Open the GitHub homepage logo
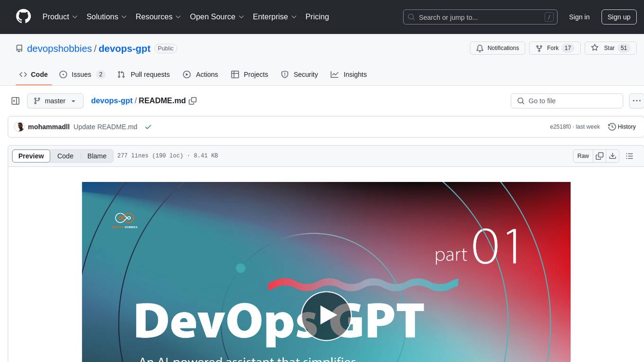Viewport: 644px width, 362px height. click(x=23, y=17)
